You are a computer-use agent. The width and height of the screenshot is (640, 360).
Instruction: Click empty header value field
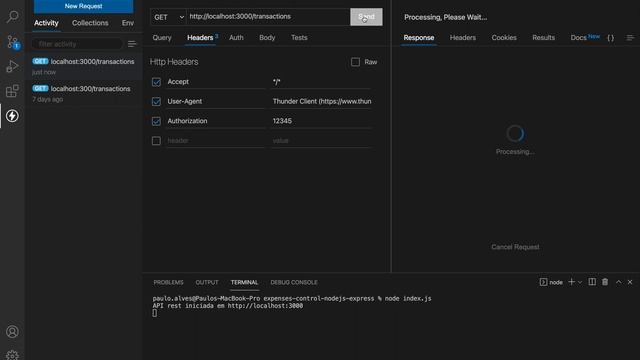click(x=321, y=140)
